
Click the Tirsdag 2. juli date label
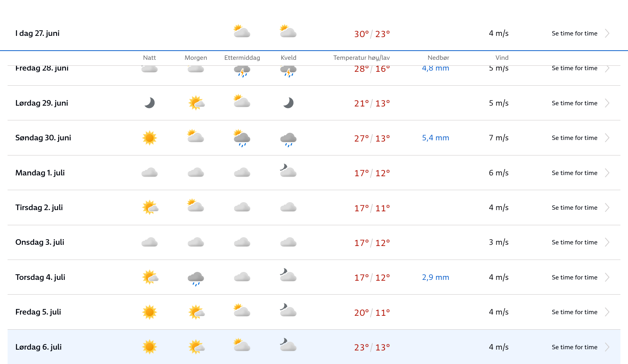(x=39, y=208)
